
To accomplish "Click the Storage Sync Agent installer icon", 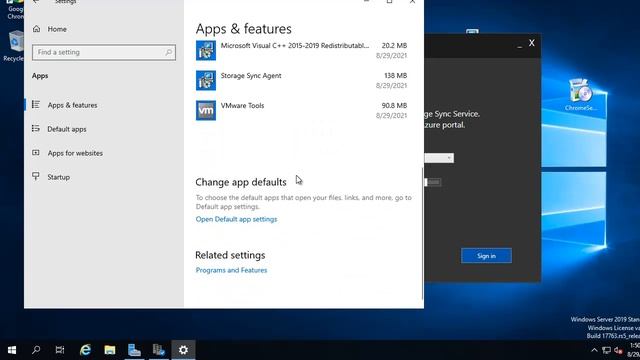I will tap(206, 80).
